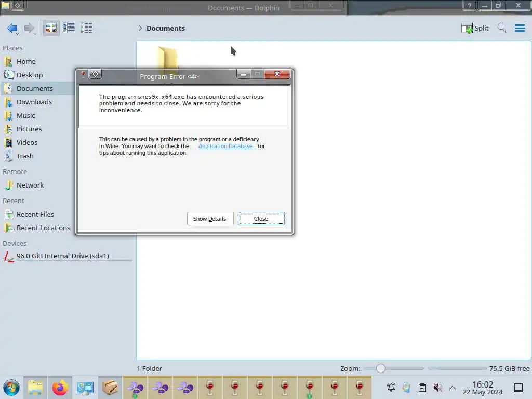This screenshot has width=532, height=399.
Task: Go back using Dolphin's blue back arrow
Action: [x=12, y=28]
